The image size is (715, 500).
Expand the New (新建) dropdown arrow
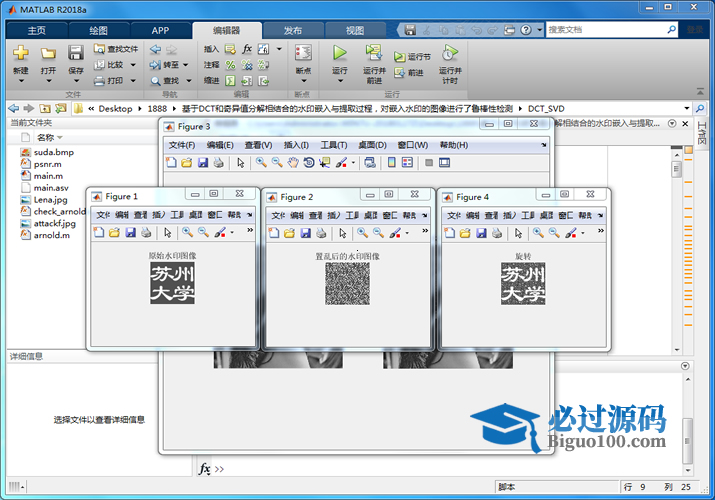coord(21,81)
